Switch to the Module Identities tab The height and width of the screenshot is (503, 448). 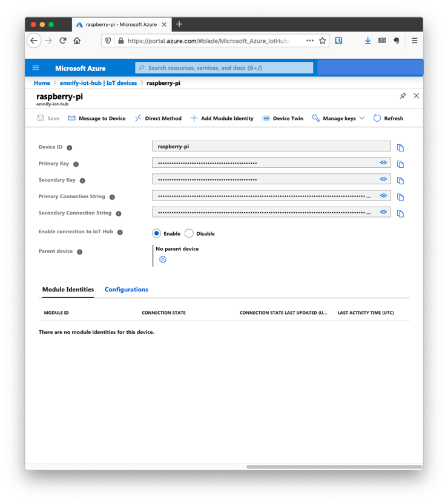[68, 289]
